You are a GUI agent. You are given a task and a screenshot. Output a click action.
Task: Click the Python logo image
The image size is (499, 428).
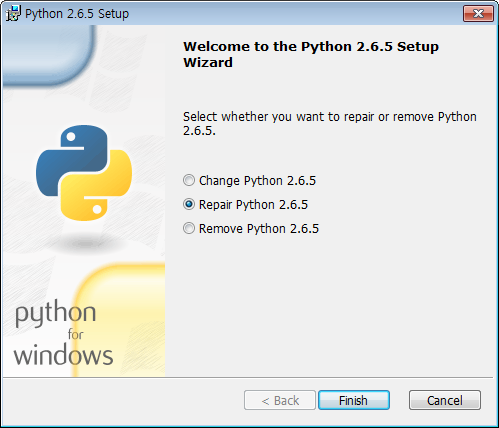84,173
